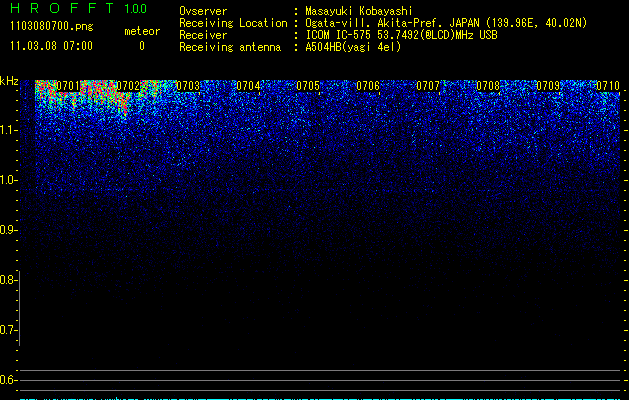Click the Receiving Location label

pyautogui.click(x=233, y=23)
